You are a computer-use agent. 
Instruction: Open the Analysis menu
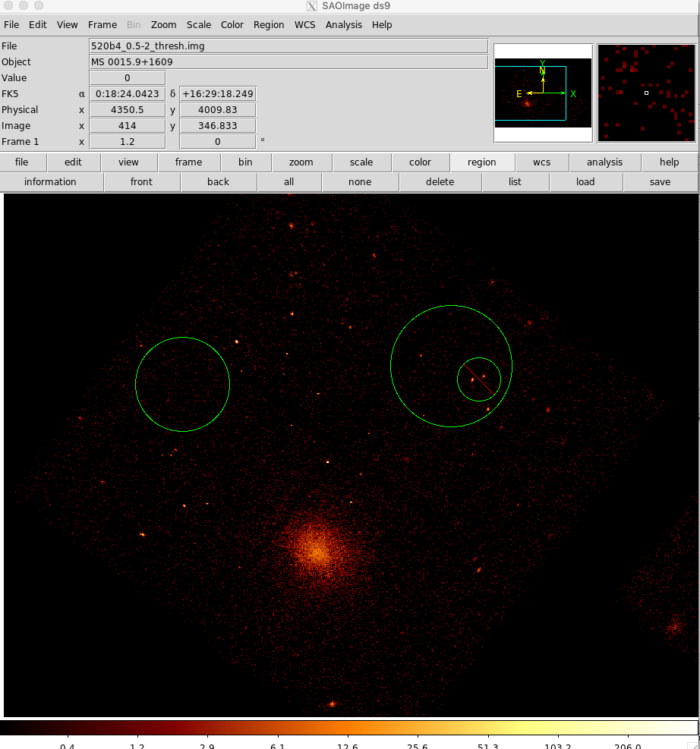pos(343,25)
